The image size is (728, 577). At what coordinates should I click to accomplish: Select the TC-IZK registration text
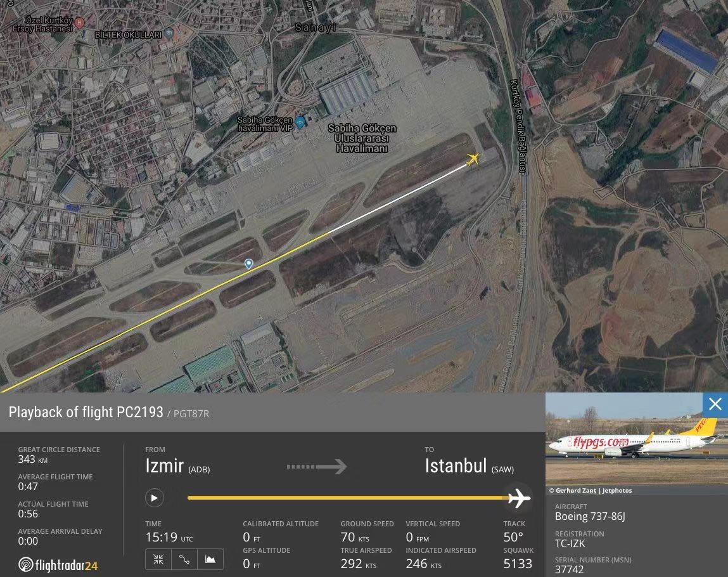[x=570, y=543]
